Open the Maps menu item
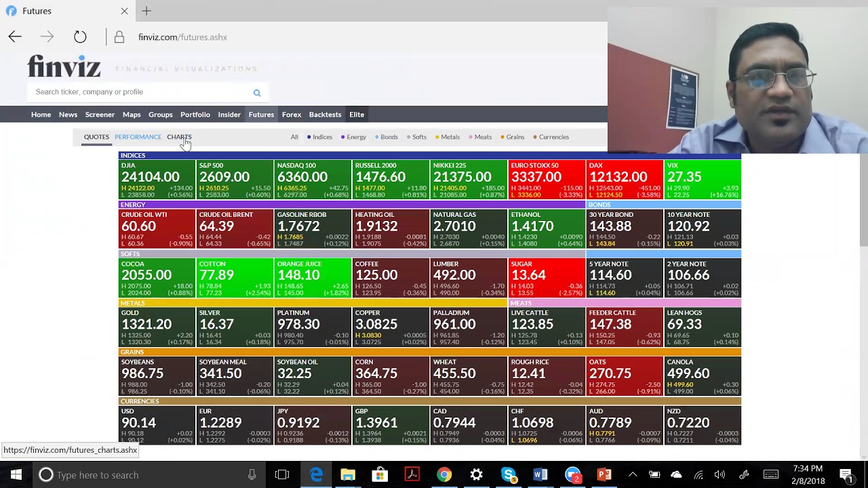This screenshot has height=488, width=868. point(132,115)
